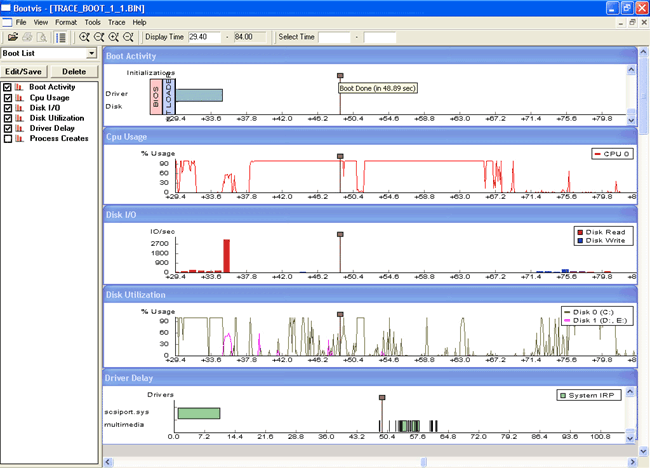The image size is (650, 468).
Task: Click the Disk I/O chart icon in list
Action: tap(19, 108)
